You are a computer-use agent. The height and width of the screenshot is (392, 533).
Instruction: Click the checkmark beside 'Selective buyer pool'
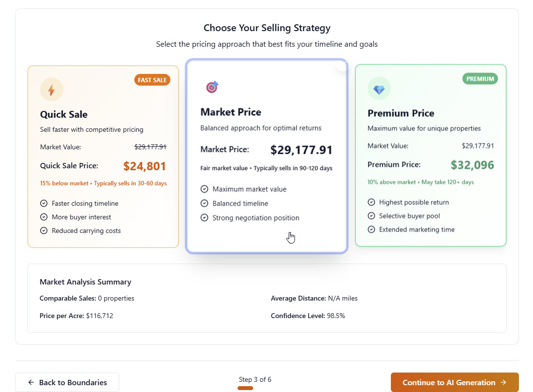372,216
